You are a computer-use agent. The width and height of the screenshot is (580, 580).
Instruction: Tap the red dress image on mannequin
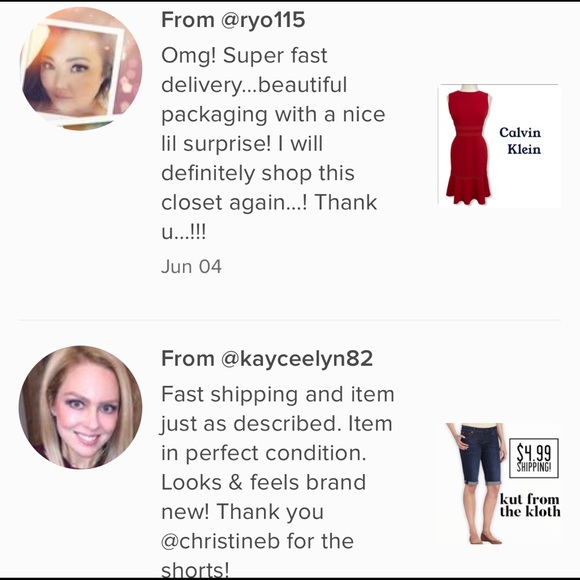coord(468,145)
